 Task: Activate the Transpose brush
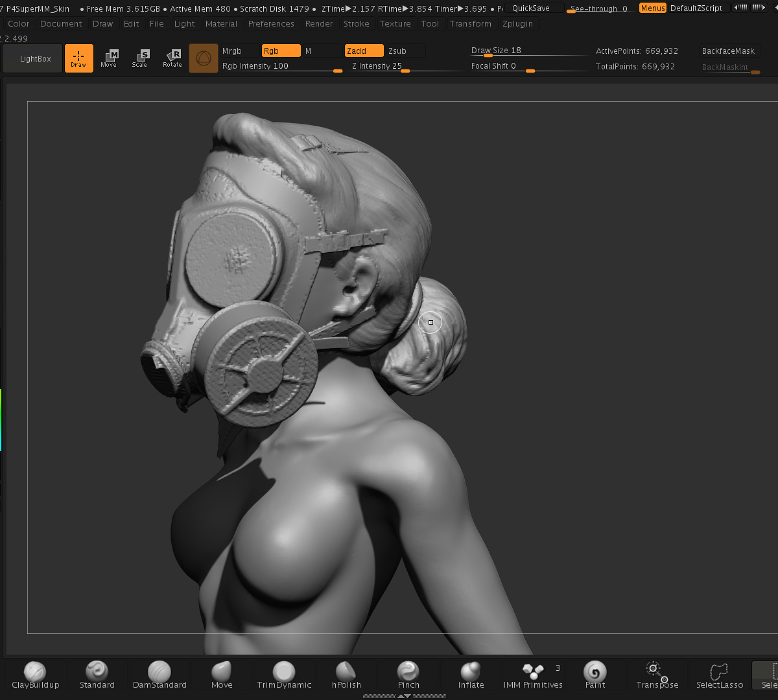[x=657, y=675]
